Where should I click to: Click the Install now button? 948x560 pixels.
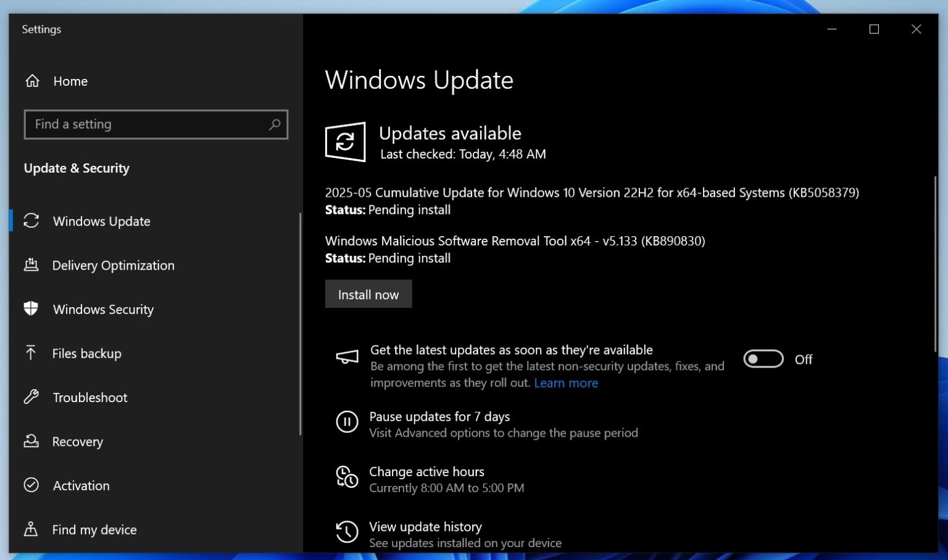pyautogui.click(x=368, y=294)
